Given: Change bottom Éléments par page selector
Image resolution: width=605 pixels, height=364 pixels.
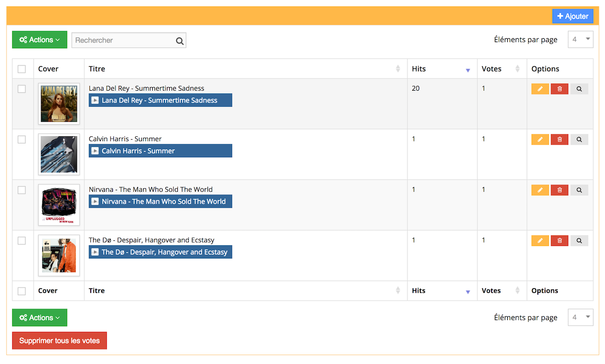Looking at the screenshot, I should 580,318.
